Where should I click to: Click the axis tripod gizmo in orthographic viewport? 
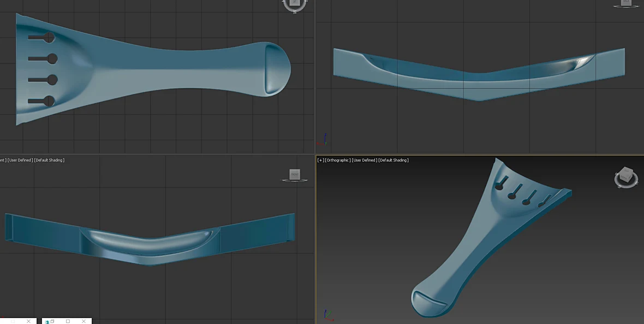pyautogui.click(x=329, y=315)
